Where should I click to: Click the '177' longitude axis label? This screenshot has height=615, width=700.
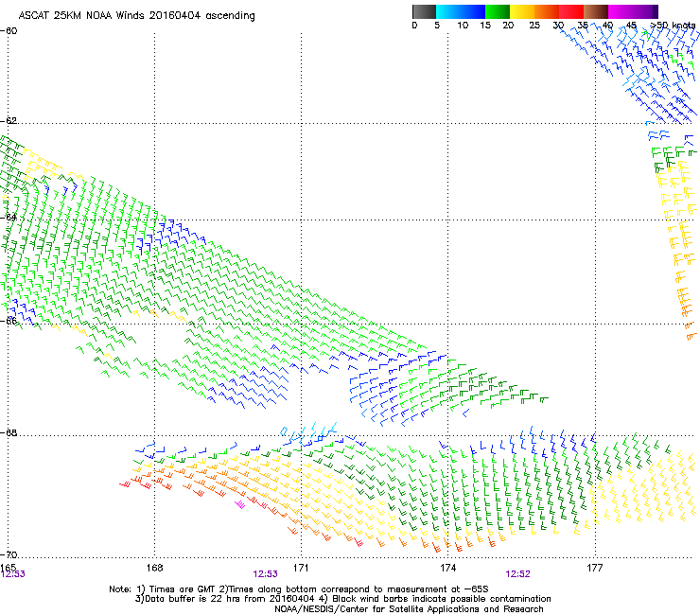[x=595, y=568]
